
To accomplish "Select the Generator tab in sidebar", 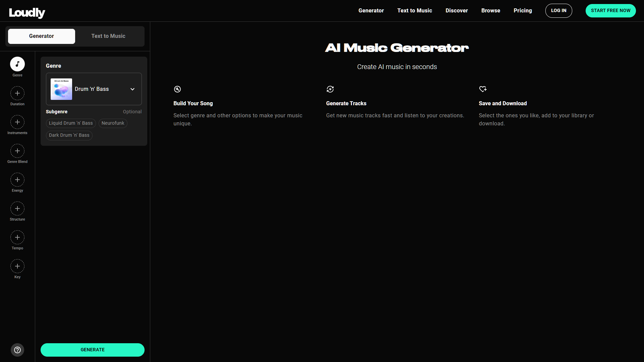I will [42, 36].
